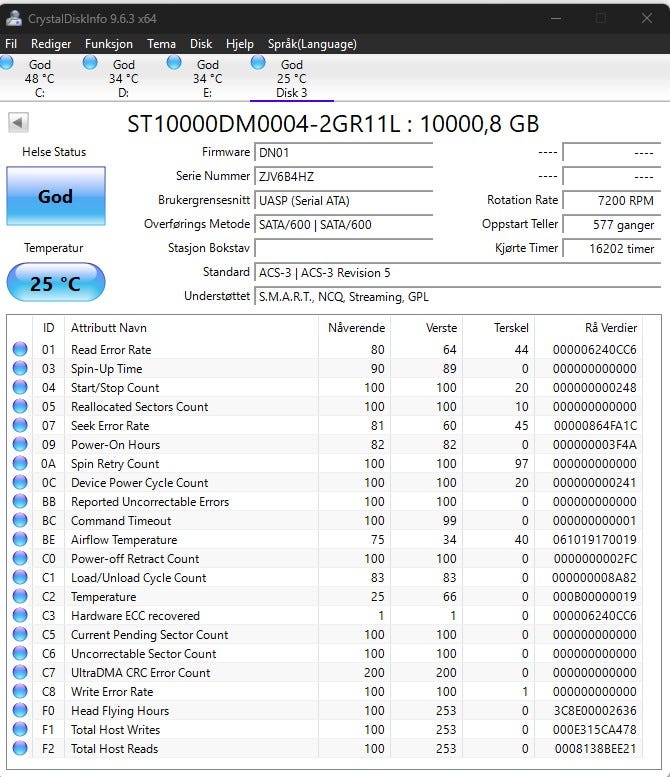Open the Språk(Language) menu
The width and height of the screenshot is (670, 777).
point(312,44)
